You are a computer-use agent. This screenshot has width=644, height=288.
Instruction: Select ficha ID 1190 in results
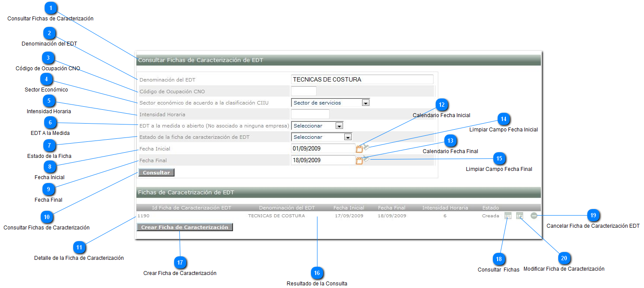[x=143, y=216]
